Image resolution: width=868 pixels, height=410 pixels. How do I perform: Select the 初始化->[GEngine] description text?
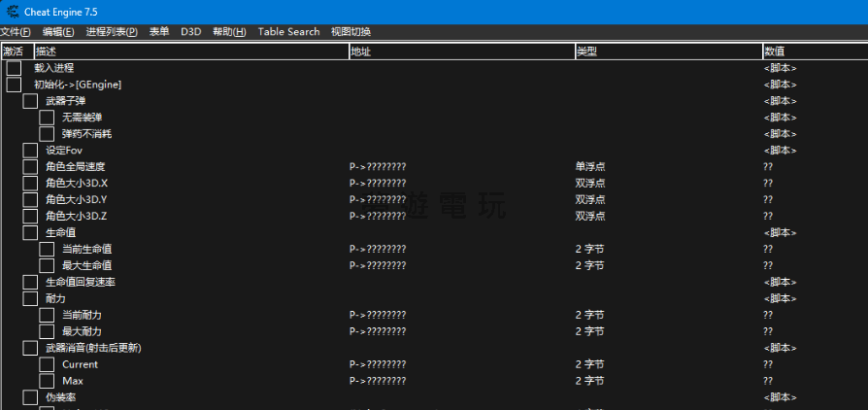click(x=78, y=85)
